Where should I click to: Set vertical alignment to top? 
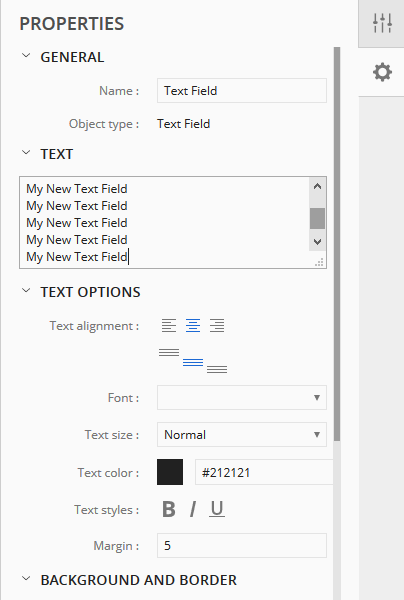click(169, 352)
